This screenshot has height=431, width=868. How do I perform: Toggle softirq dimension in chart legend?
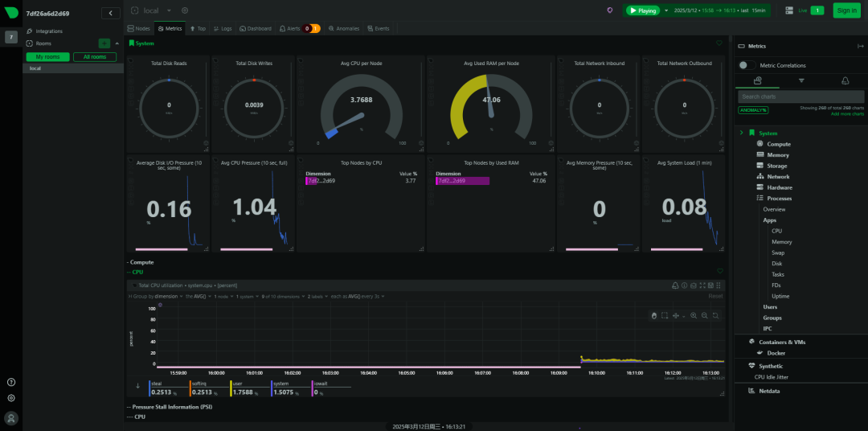point(207,388)
